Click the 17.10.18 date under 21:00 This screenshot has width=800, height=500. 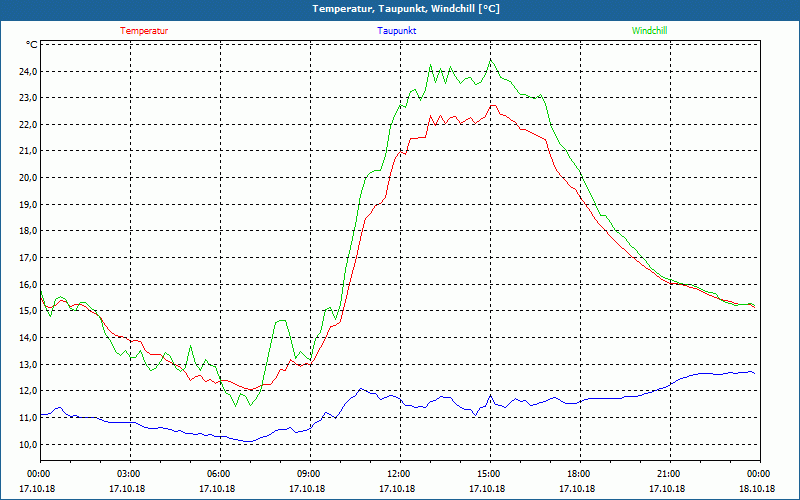click(667, 489)
